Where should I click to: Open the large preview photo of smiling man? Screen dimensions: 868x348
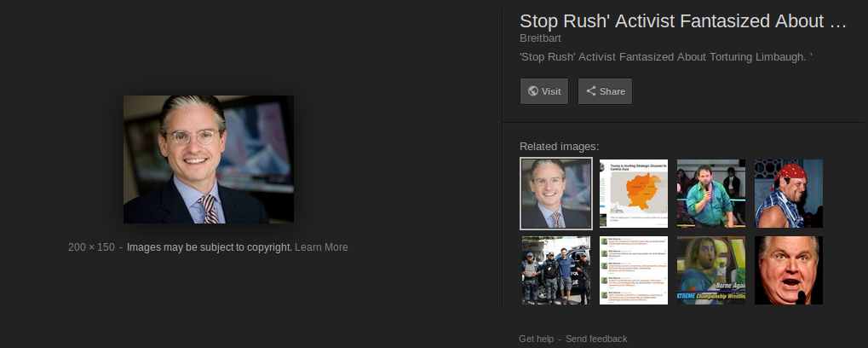pyautogui.click(x=209, y=159)
